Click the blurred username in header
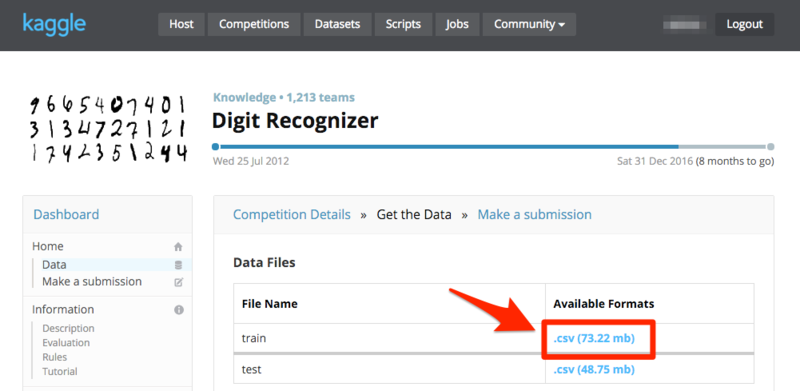This screenshot has width=800, height=391. tap(684, 24)
